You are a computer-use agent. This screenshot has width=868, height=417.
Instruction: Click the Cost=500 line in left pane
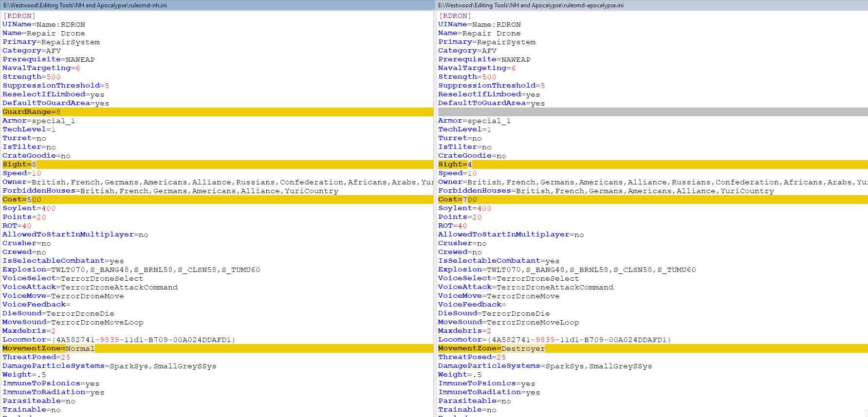coord(218,199)
